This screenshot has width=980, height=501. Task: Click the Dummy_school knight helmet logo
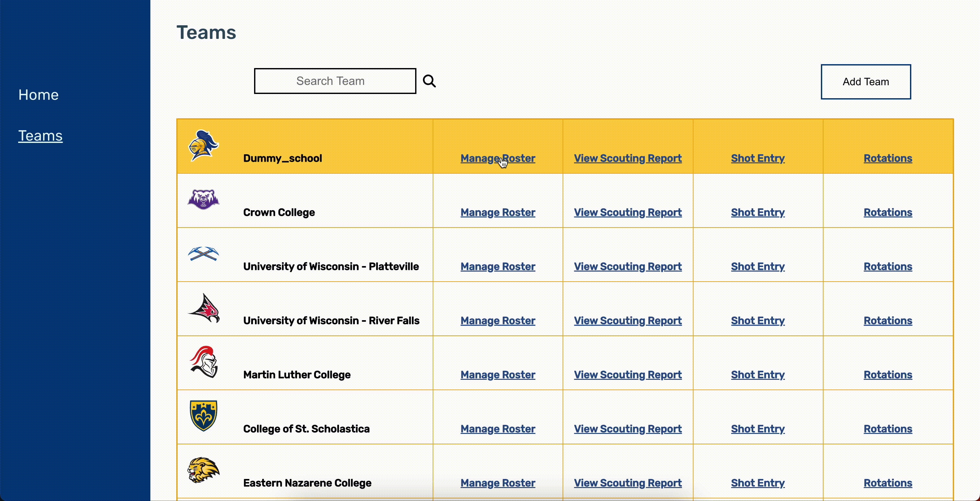[x=204, y=145]
